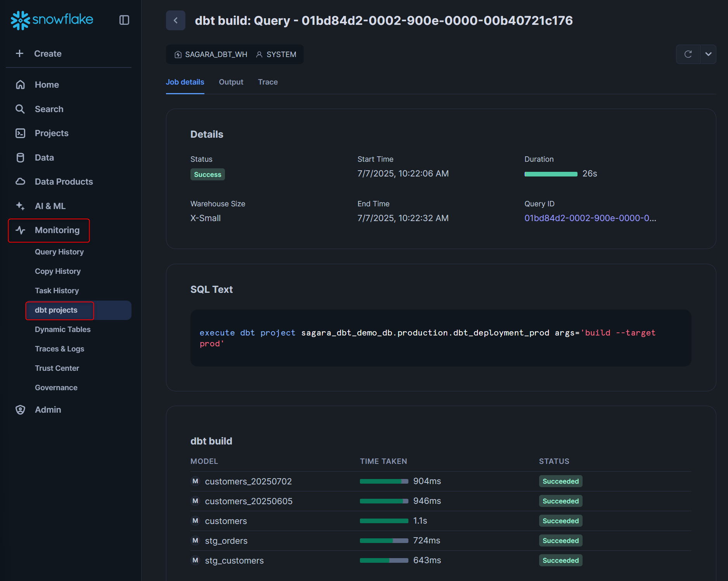The width and height of the screenshot is (728, 581).
Task: Click the AI & ML sparkle icon
Action: (x=20, y=206)
